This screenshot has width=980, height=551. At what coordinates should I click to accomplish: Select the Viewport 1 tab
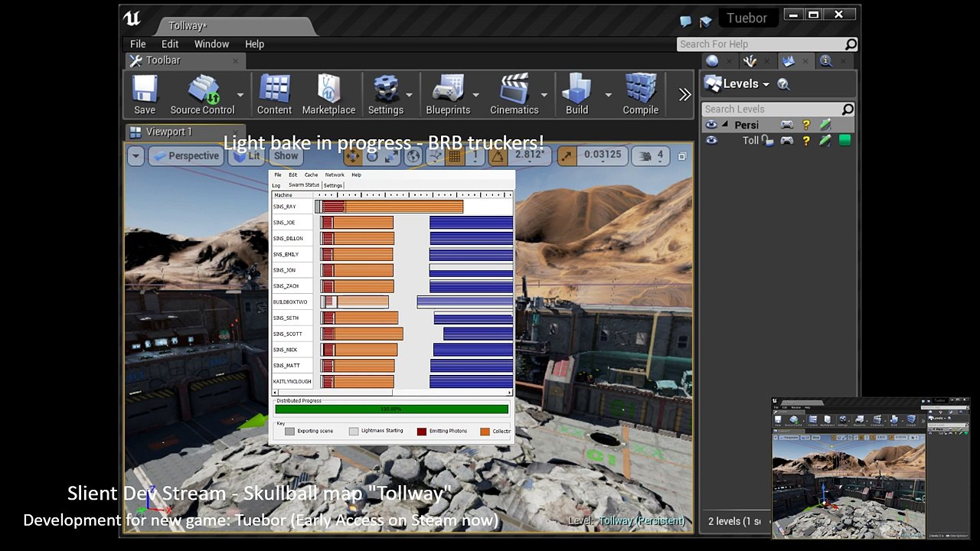pos(185,132)
